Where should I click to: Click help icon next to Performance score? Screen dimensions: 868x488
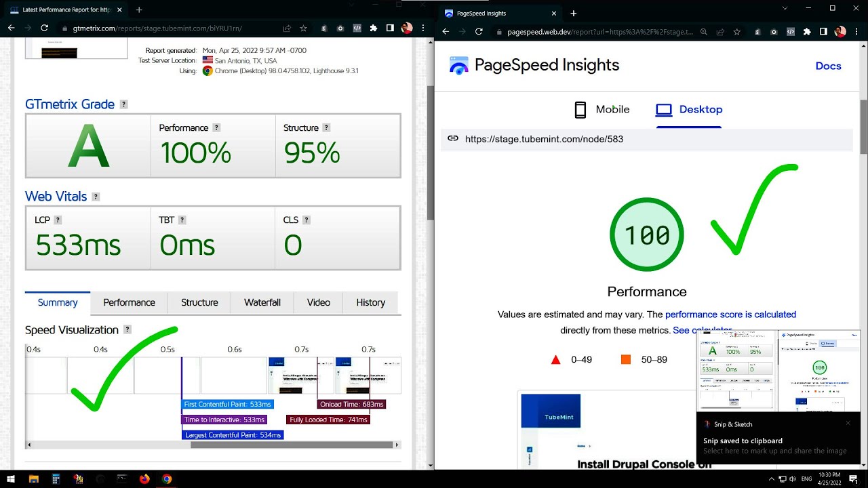(x=216, y=127)
